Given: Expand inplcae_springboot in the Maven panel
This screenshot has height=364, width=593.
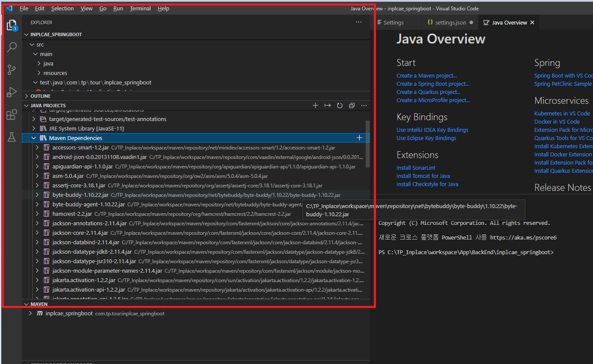Looking at the screenshot, I should click(30, 313).
